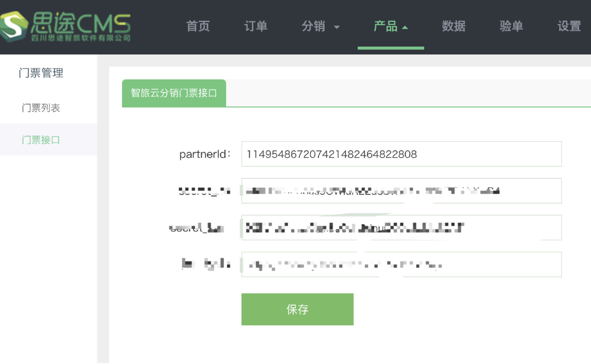The image size is (591, 364).
Task: Switch to the 智旅云分销门票接口 tab
Action: pos(174,93)
